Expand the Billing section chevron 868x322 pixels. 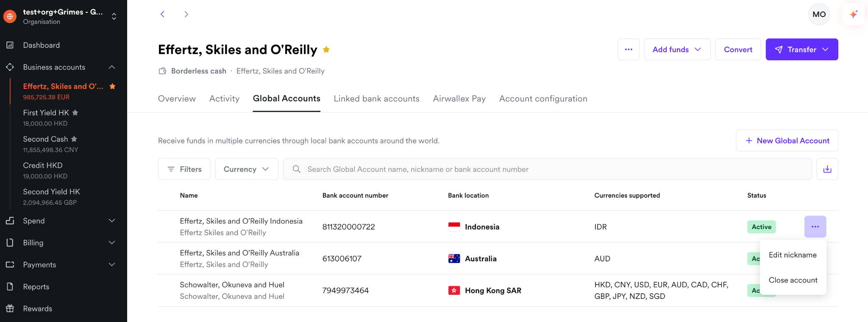[112, 243]
